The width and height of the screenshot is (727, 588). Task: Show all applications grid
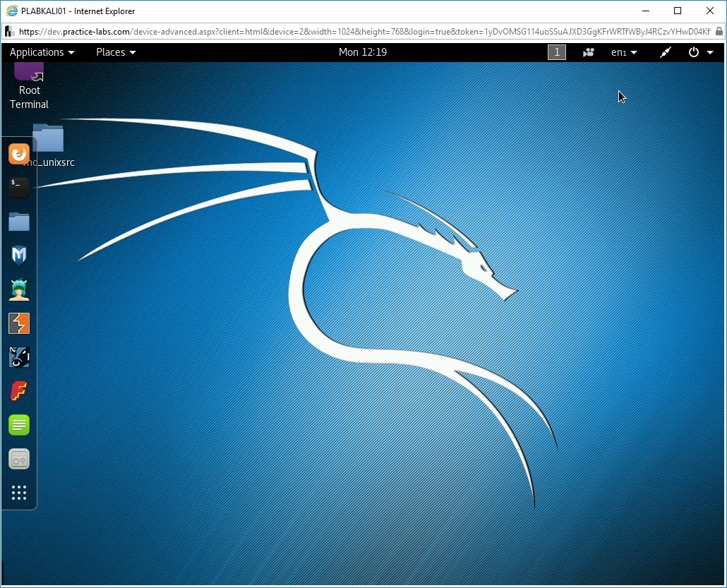(x=19, y=493)
